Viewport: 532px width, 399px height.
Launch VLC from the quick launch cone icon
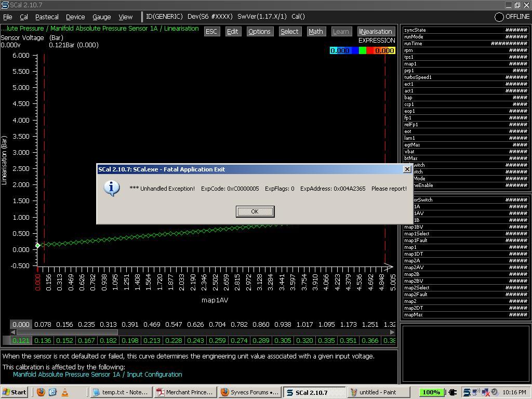[65, 392]
